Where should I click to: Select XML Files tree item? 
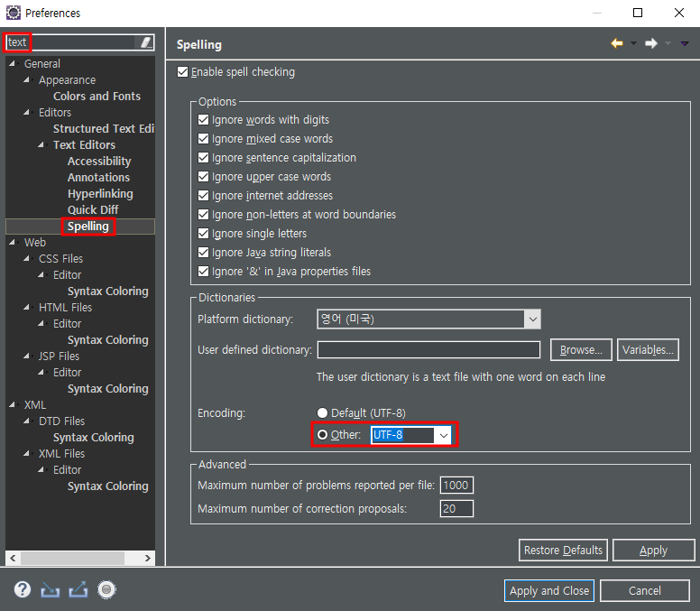coord(61,453)
